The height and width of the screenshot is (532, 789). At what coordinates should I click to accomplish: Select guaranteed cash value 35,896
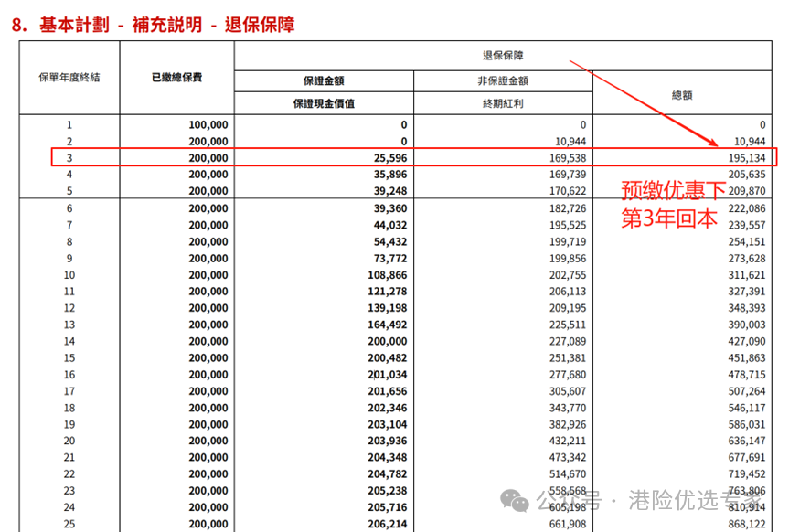(390, 175)
